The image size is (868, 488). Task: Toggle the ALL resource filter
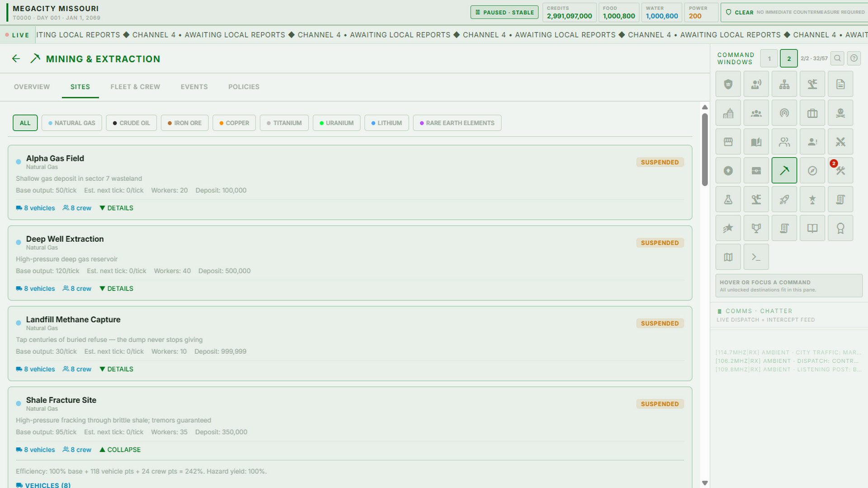click(x=25, y=123)
